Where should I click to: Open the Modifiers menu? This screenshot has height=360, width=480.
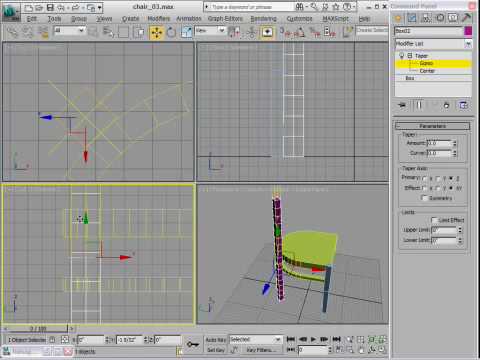[x=159, y=19]
